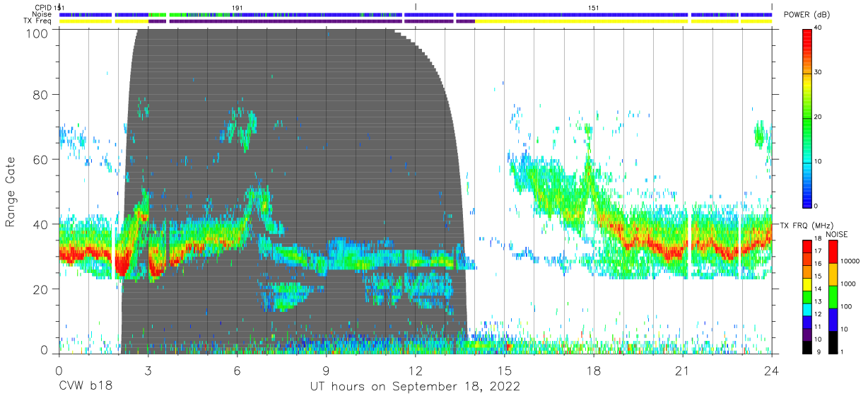Click the 10 tick on NOISE bar

pyautogui.click(x=843, y=329)
